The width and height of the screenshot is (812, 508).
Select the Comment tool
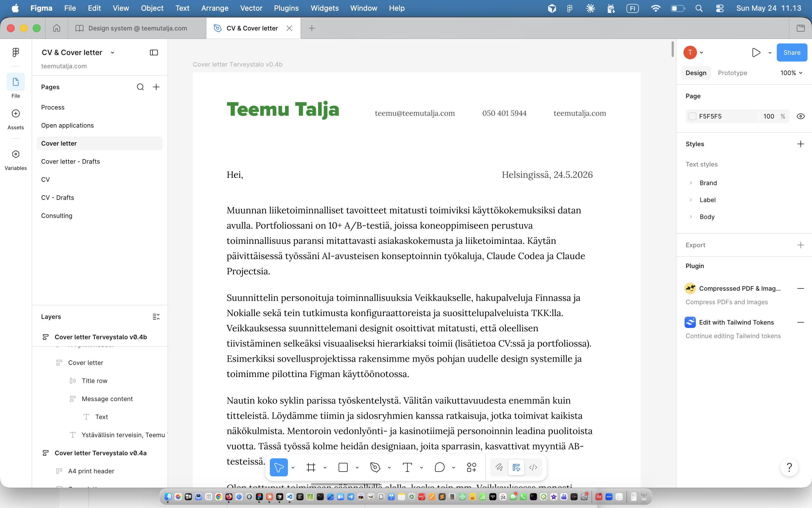(440, 467)
